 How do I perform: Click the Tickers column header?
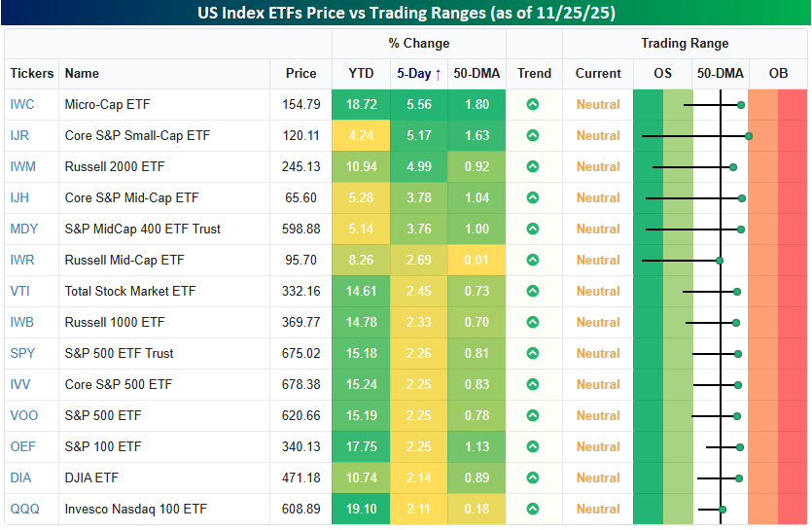32,74
